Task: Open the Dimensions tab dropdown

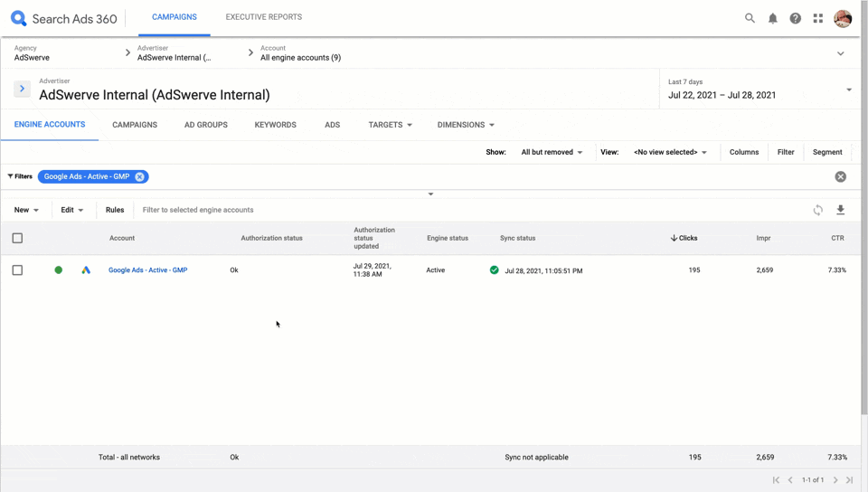Action: (466, 125)
